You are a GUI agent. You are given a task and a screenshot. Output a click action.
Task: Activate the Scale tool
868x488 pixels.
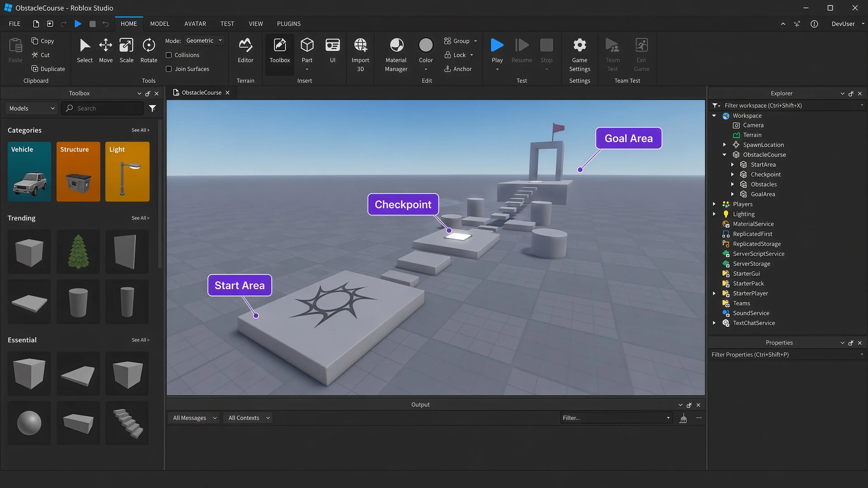click(x=126, y=51)
